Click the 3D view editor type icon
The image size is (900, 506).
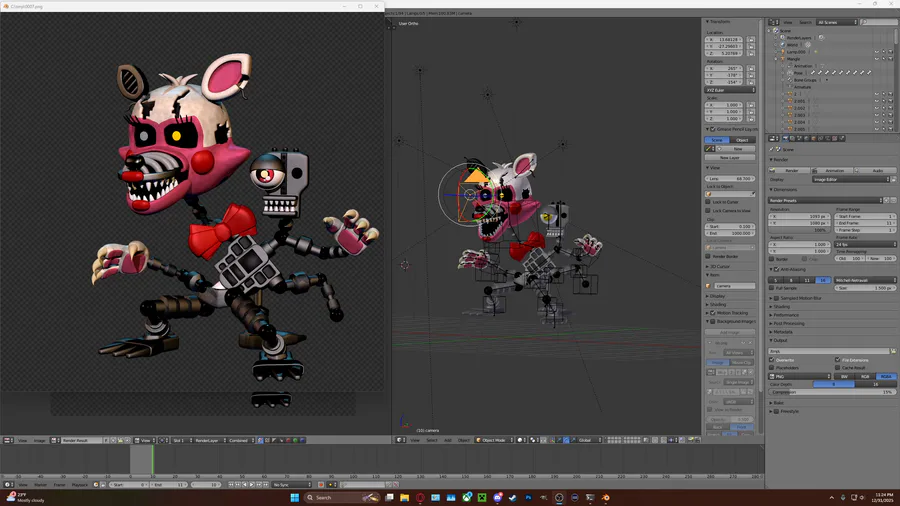401,440
